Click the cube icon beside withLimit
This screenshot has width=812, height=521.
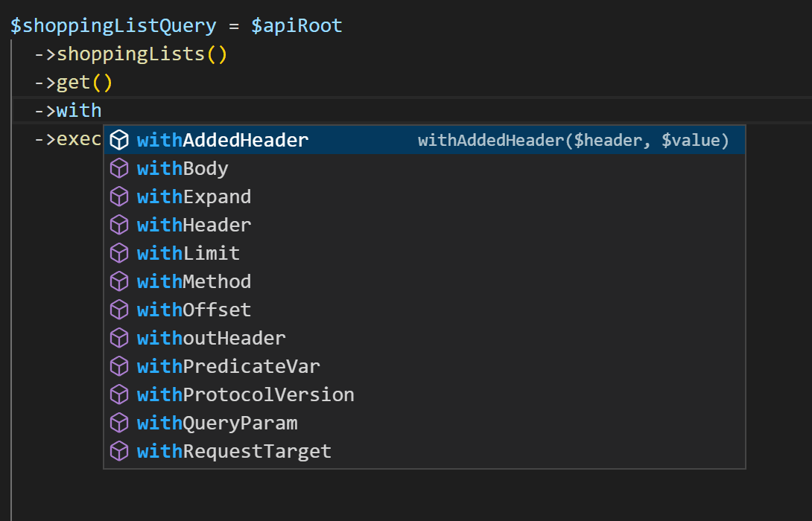click(119, 253)
